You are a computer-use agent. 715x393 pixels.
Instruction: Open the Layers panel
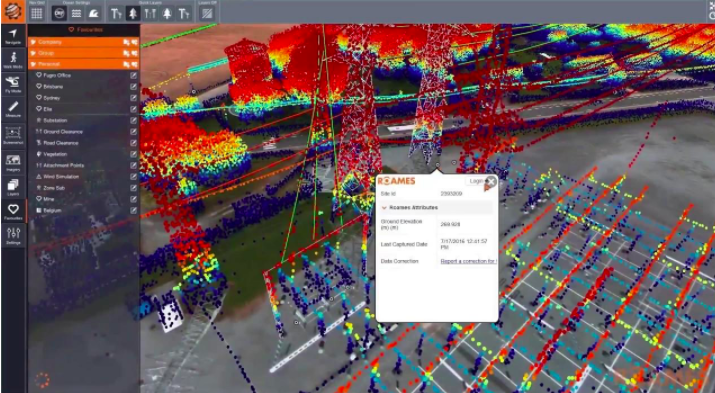(x=13, y=187)
